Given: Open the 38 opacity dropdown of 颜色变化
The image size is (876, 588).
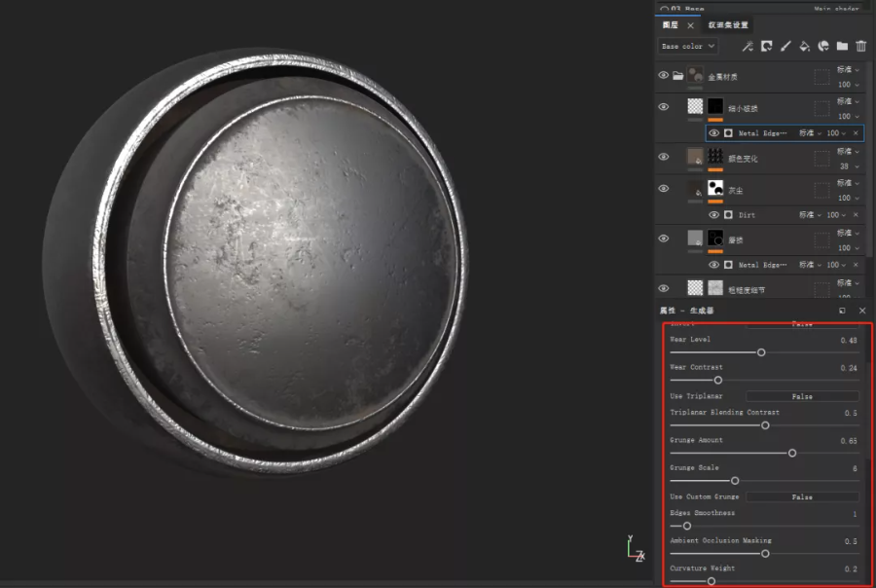Looking at the screenshot, I should click(849, 166).
